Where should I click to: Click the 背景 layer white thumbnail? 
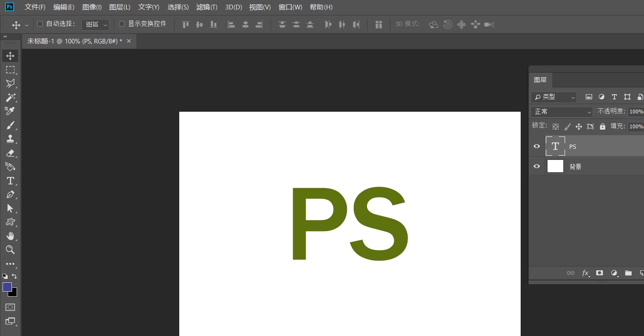(555, 166)
